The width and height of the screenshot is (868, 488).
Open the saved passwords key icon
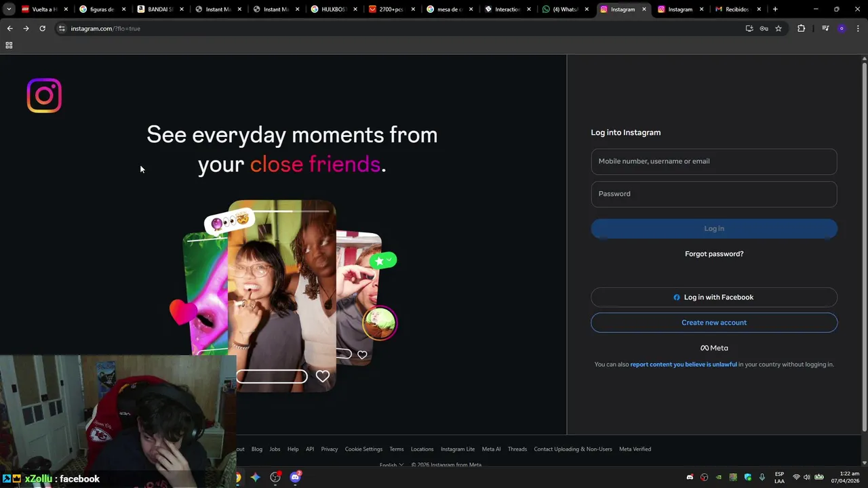coord(764,28)
